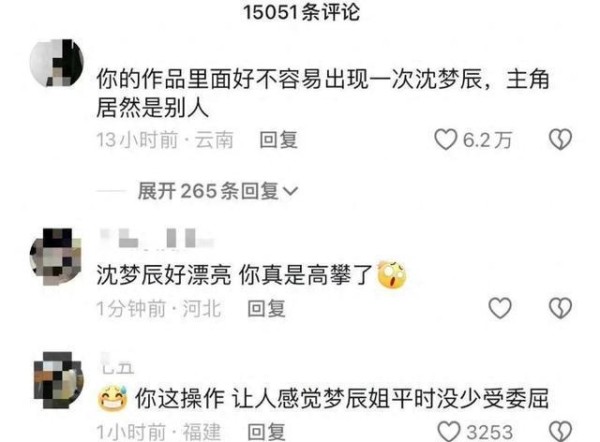
Task: Dislike the Fujian comment with broken heart
Action: pos(560,432)
